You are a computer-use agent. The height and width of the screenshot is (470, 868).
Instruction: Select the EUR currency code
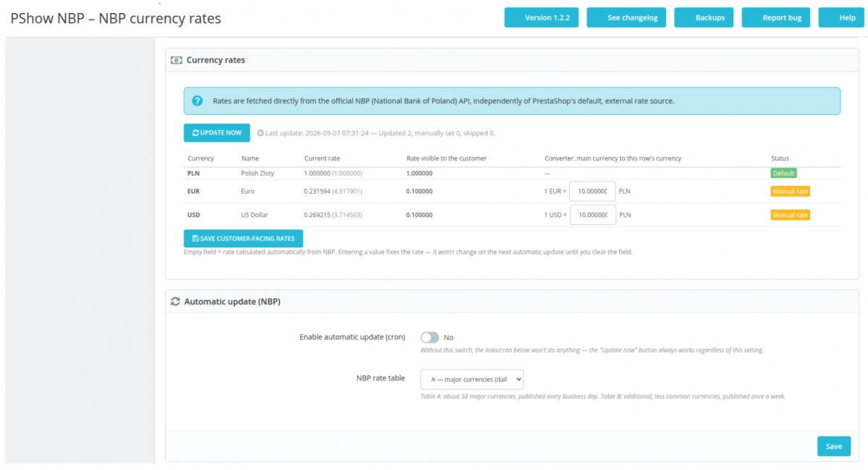[x=194, y=192]
